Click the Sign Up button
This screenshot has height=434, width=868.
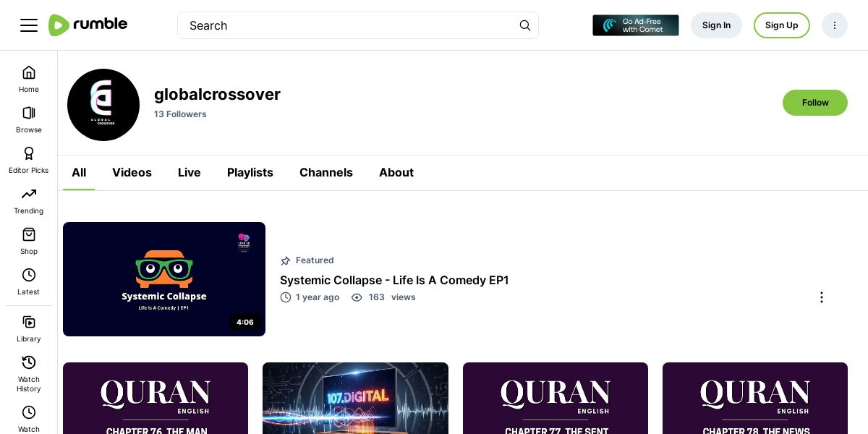(782, 25)
